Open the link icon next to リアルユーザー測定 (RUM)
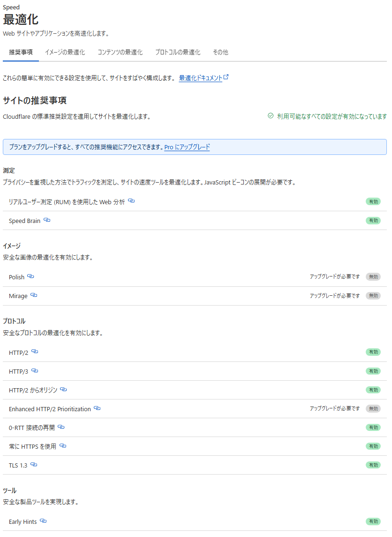Screen dimensions: 392x537 click(x=131, y=201)
